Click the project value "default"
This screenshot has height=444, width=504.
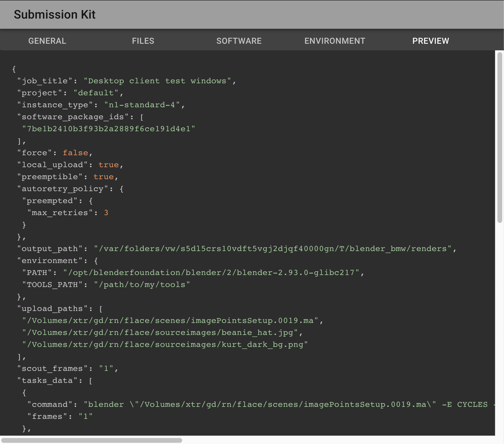[x=96, y=93]
